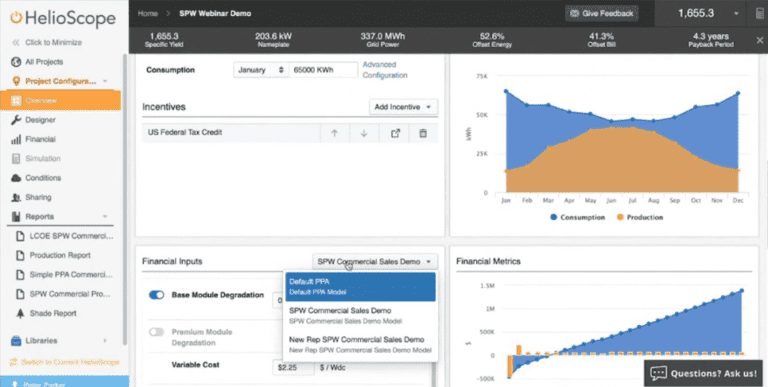This screenshot has height=387, width=768.
Task: Click the sidebar vertical scrollbar
Action: pos(124,198)
